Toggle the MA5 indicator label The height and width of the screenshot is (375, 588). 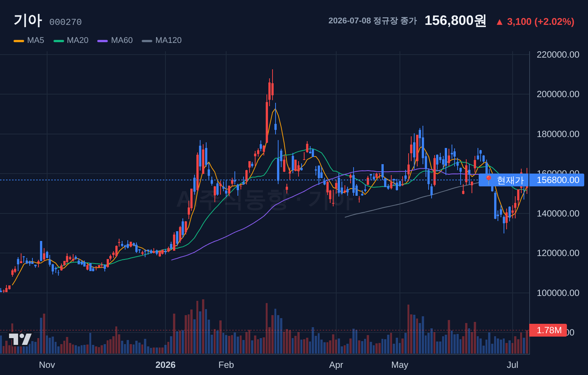[35, 40]
